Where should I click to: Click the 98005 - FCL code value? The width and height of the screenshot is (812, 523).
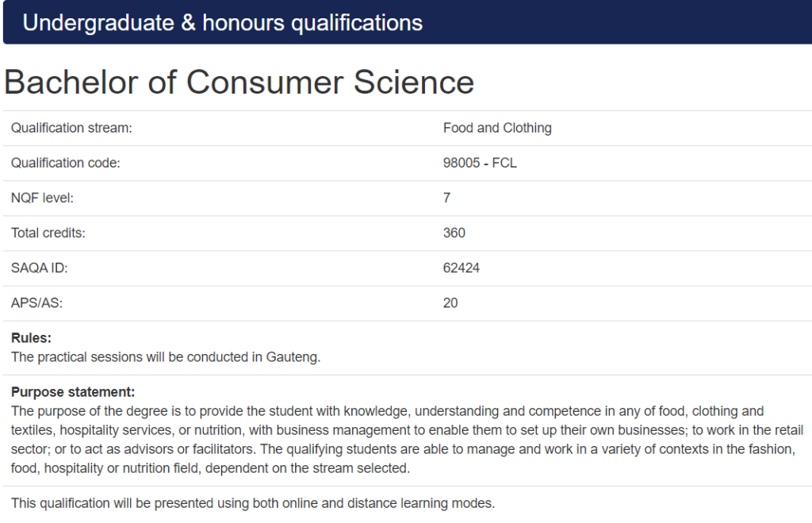pyautogui.click(x=480, y=163)
